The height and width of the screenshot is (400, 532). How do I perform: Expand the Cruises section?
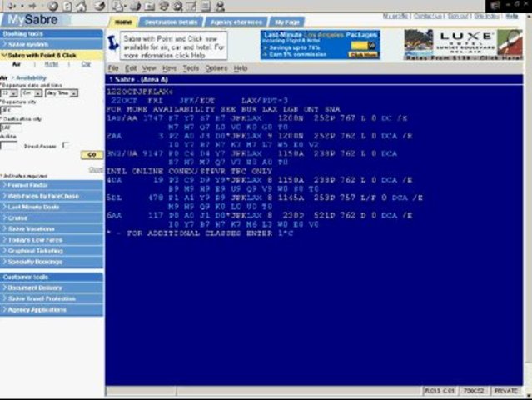click(52, 218)
